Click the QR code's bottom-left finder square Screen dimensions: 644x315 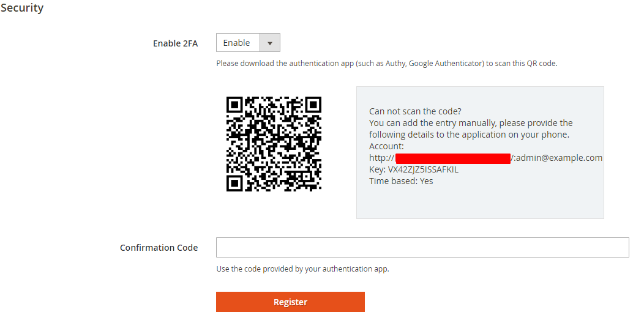tap(235, 182)
